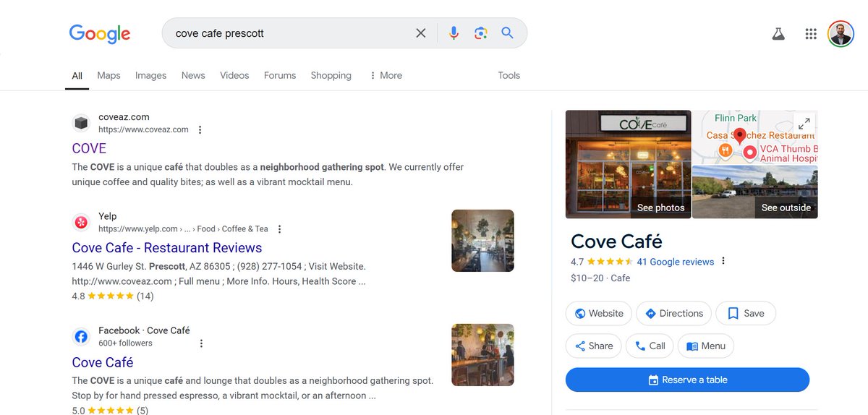Switch to the All results tab
868x415 pixels.
point(77,75)
